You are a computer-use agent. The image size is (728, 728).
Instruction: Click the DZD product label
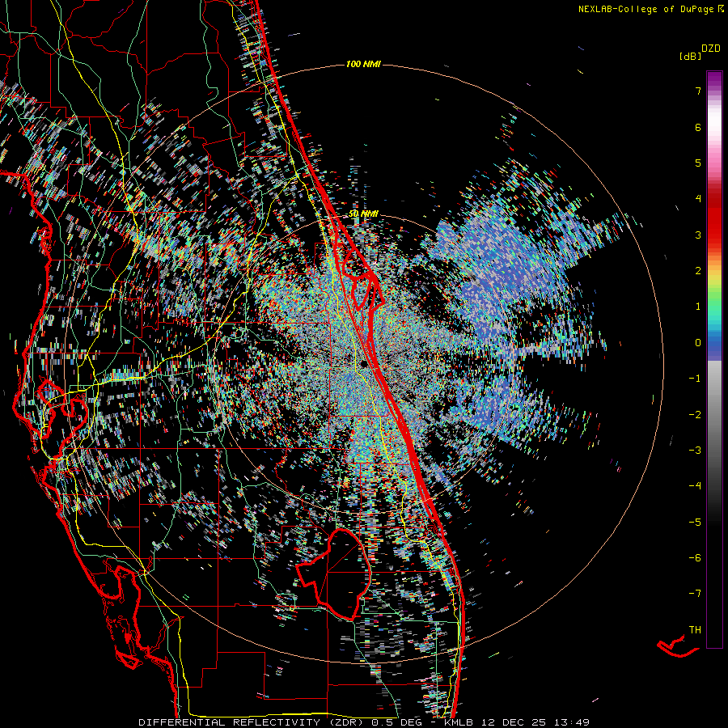711,49
